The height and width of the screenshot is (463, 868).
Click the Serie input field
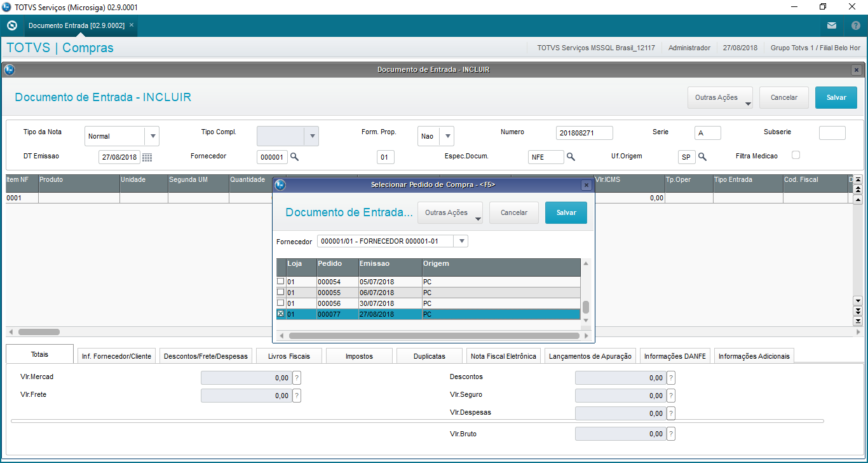[x=708, y=133]
